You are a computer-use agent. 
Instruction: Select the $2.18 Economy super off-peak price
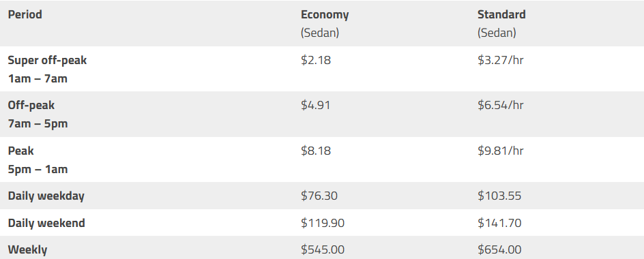click(x=315, y=60)
